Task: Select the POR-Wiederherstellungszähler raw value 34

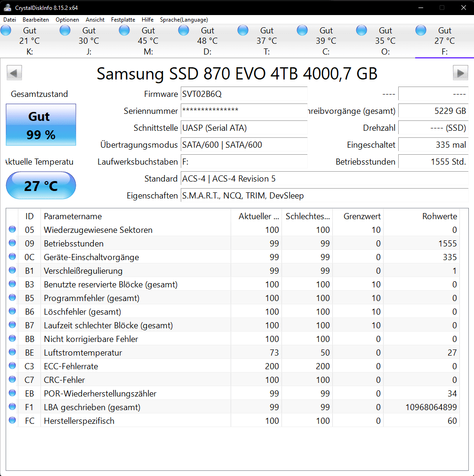Action: click(x=452, y=393)
